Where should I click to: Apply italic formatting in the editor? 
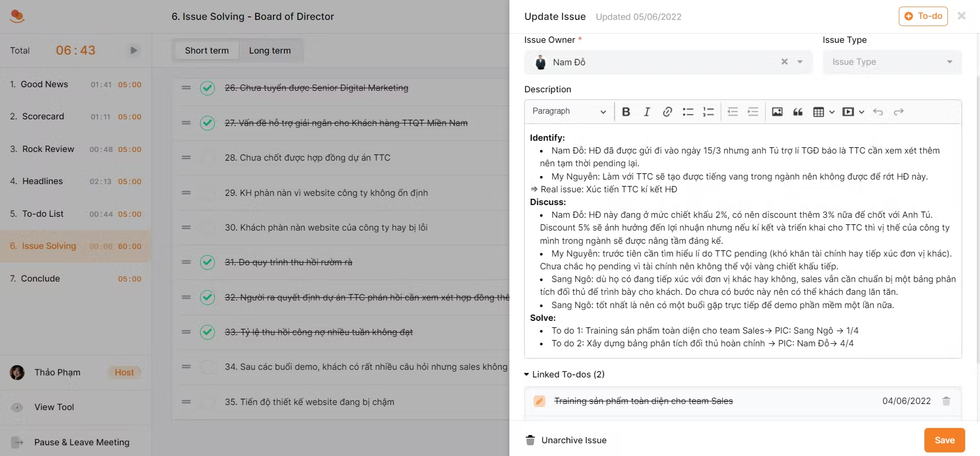coord(646,111)
